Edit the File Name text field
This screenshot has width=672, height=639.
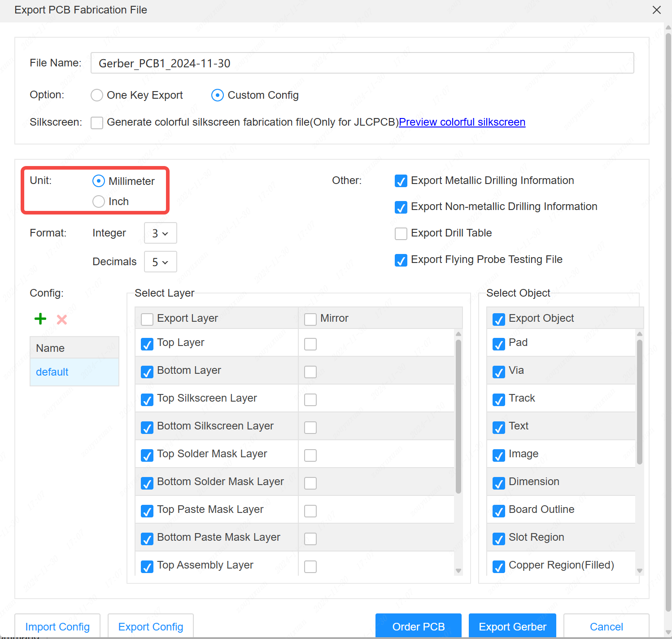362,63
